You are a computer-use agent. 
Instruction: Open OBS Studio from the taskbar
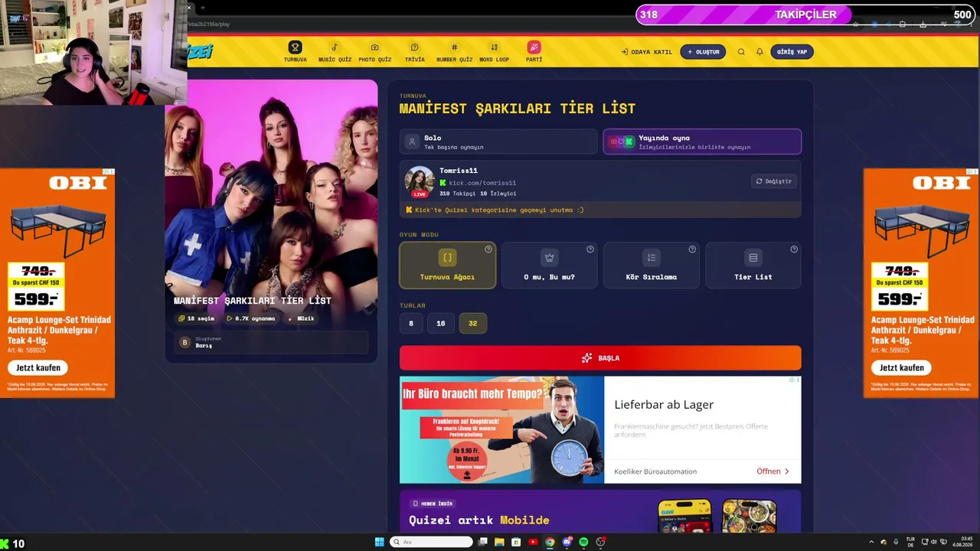pyautogui.click(x=601, y=543)
